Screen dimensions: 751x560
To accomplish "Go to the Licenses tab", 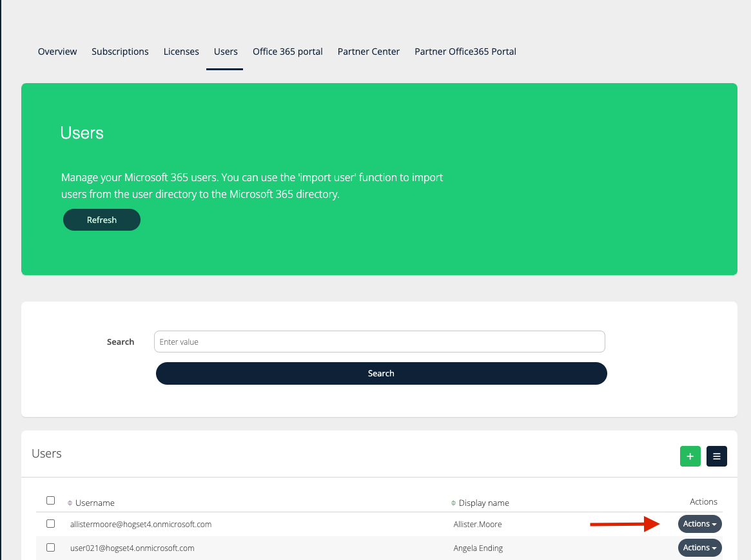I will tap(181, 52).
